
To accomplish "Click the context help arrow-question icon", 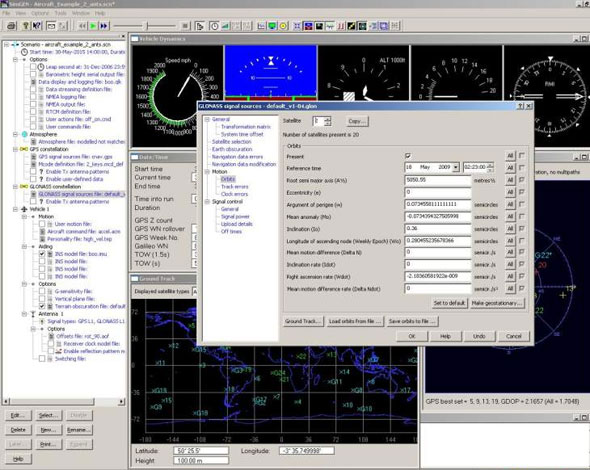I will [36, 26].
